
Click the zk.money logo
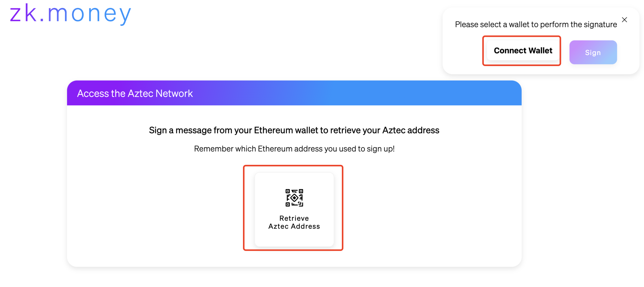71,13
